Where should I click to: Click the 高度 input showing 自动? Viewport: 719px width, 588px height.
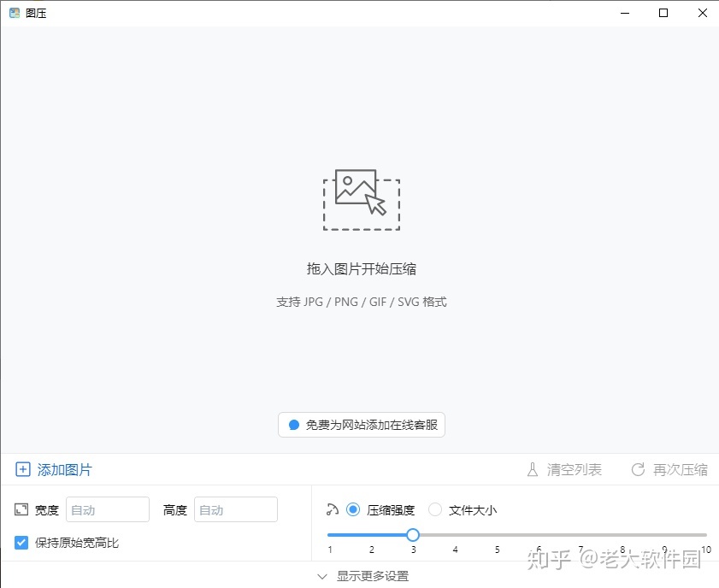(x=236, y=509)
